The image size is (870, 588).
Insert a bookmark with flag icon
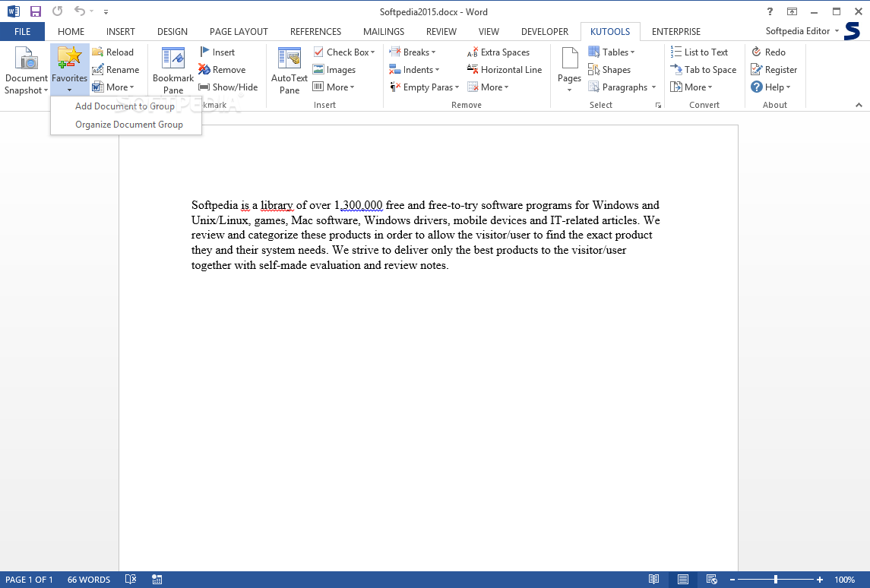click(217, 52)
